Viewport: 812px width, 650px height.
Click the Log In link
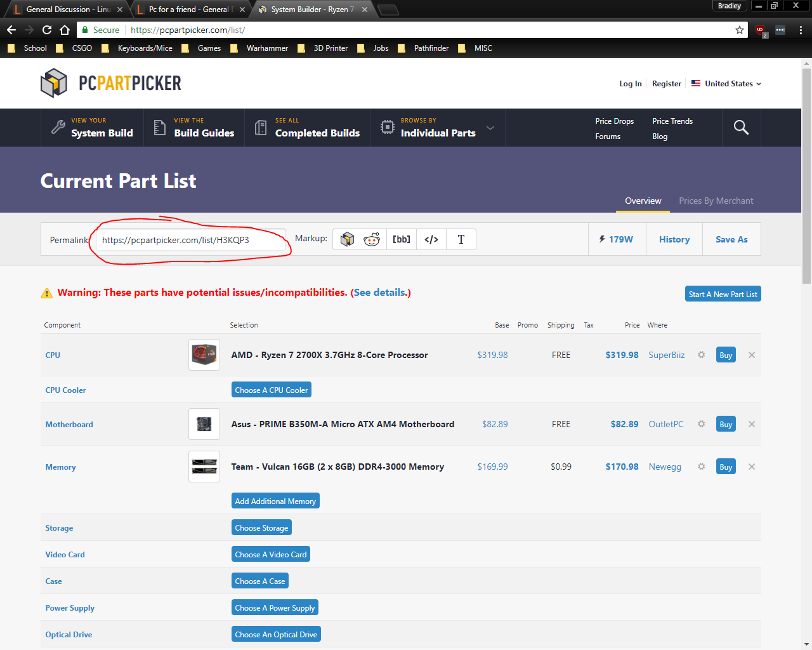(x=631, y=84)
